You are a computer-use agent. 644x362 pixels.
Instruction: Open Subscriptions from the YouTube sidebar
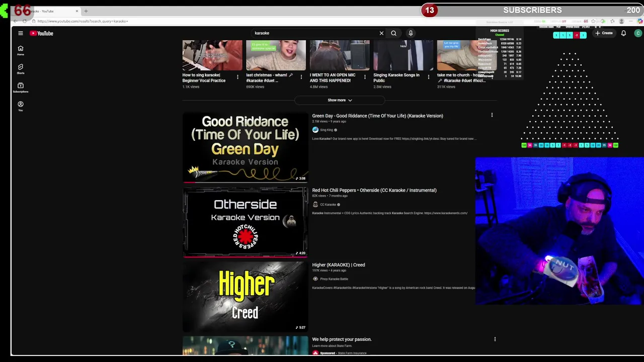[21, 87]
